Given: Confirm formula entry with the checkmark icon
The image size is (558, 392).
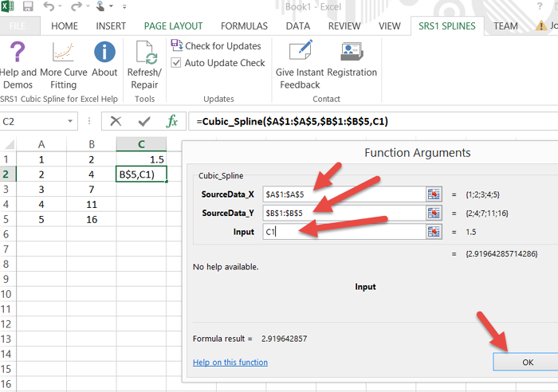Looking at the screenshot, I should click(x=144, y=122).
